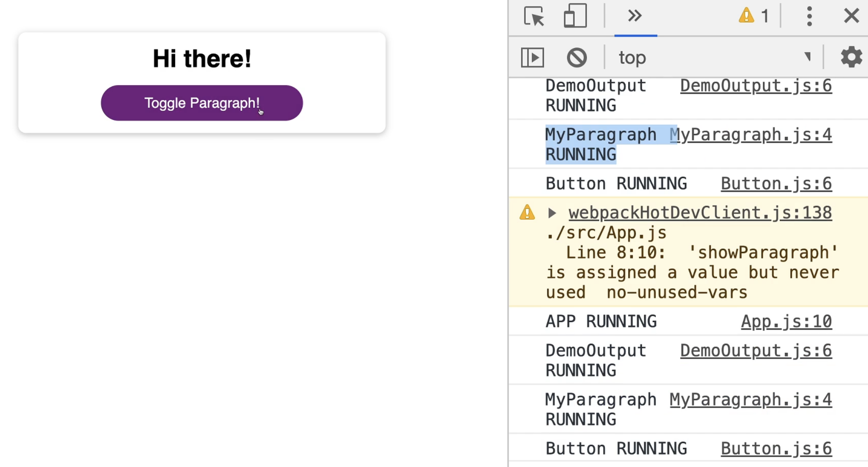Open DevTools three-dot customize menu

(x=809, y=16)
